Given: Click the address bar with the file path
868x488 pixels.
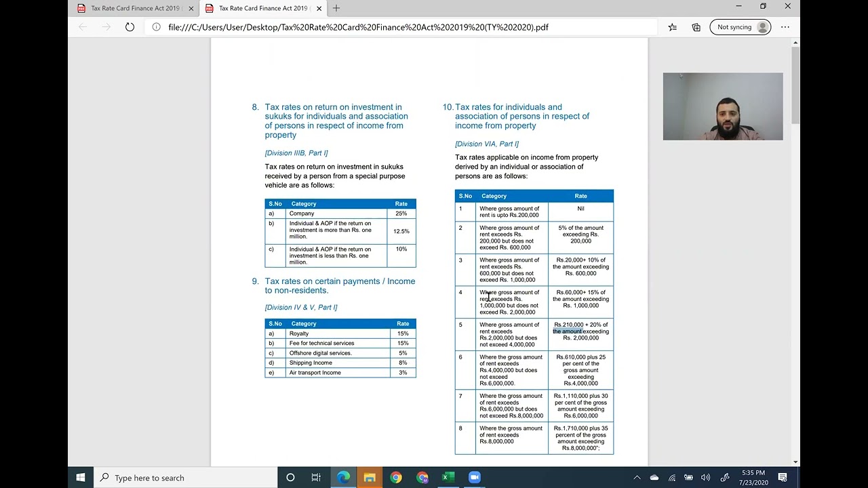Looking at the screenshot, I should 400,27.
